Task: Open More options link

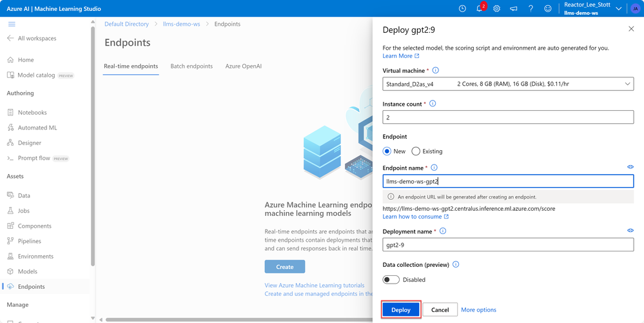Action: pyautogui.click(x=478, y=310)
